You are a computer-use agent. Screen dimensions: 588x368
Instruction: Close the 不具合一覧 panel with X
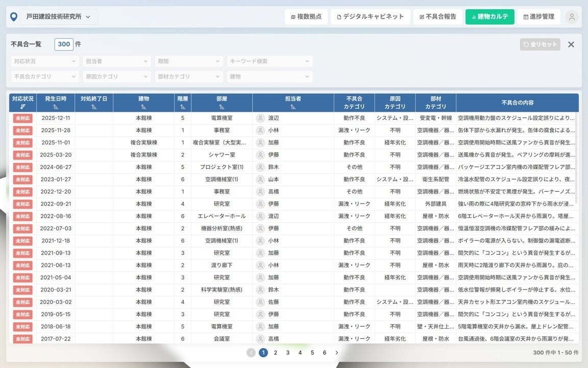pyautogui.click(x=571, y=44)
